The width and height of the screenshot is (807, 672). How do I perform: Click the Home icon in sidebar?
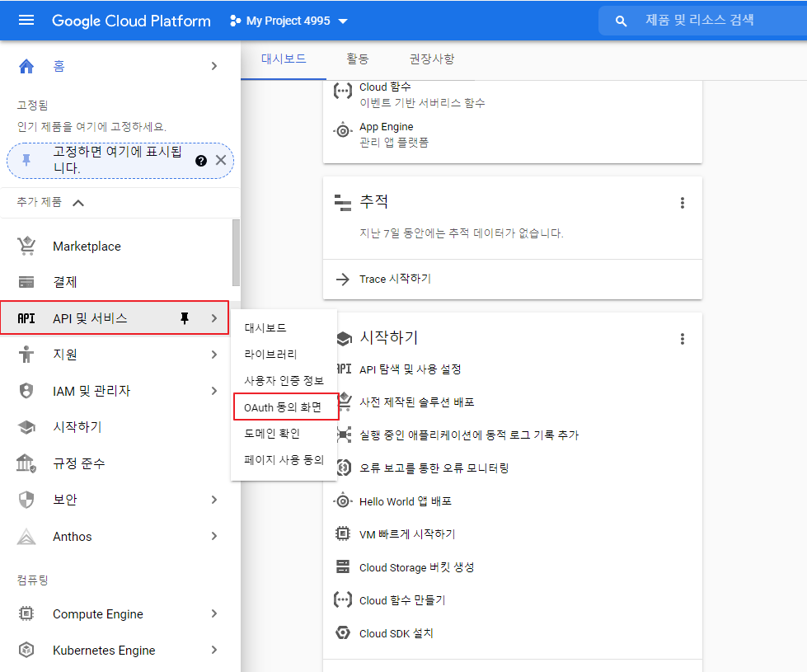[26, 66]
